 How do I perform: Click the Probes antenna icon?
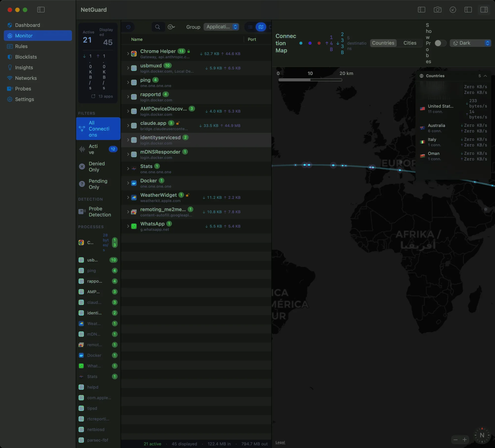10,89
